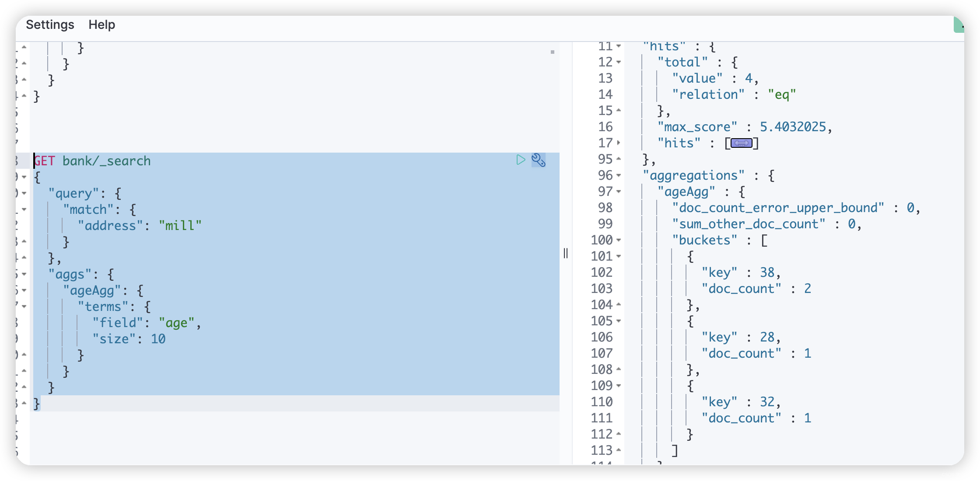Screen dimensions: 980x481
Task: Fold the "hits" section at line 11
Action: coord(618,46)
